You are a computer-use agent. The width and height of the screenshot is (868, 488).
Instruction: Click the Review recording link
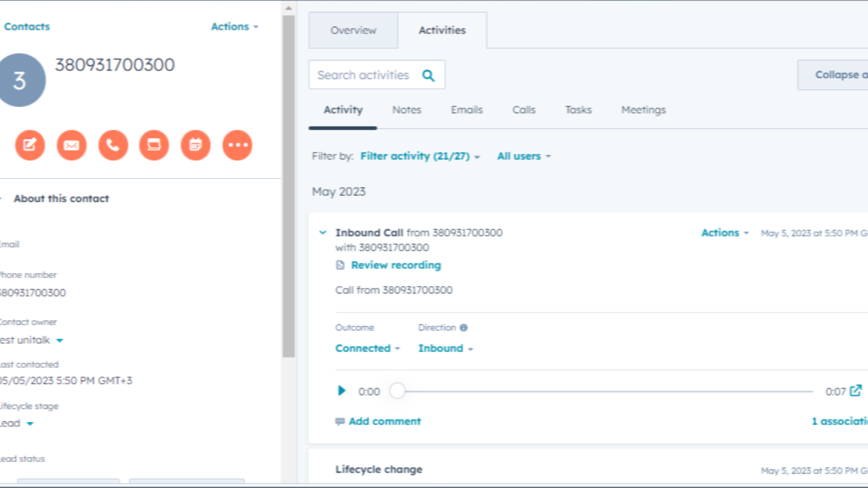[x=396, y=265]
